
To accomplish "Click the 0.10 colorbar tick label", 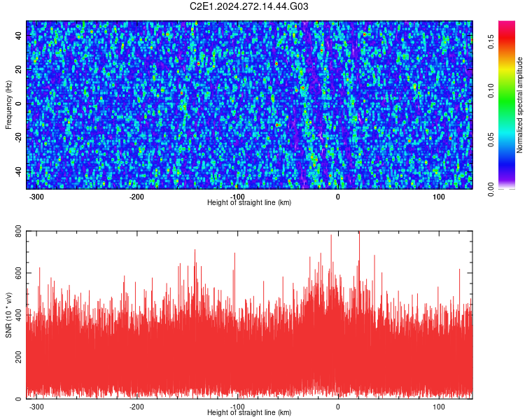I will pos(491,91).
